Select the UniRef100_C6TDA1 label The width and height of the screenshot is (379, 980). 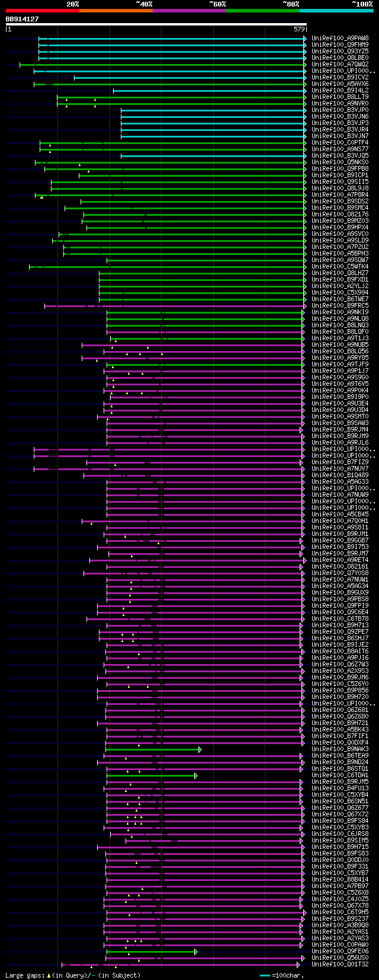[x=340, y=775]
